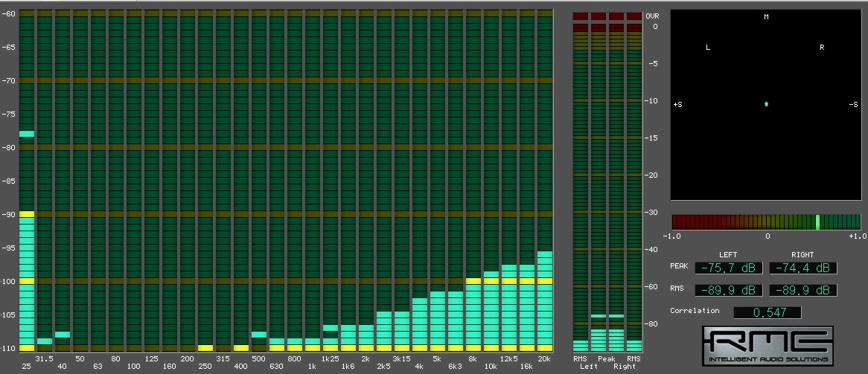The image size is (868, 374).
Task: Click the RME Intelligent Audio Solutions logo
Action: tap(768, 346)
